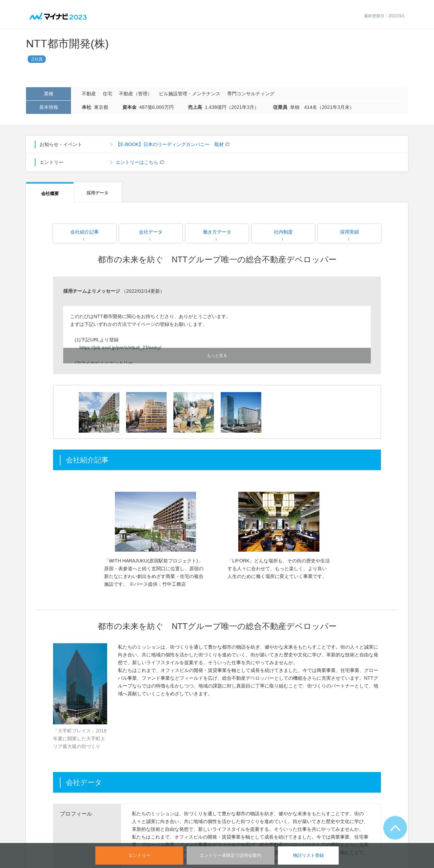Open third gallery thumbnail of three people talking
Screen dimensions: 434x868
click(x=194, y=412)
